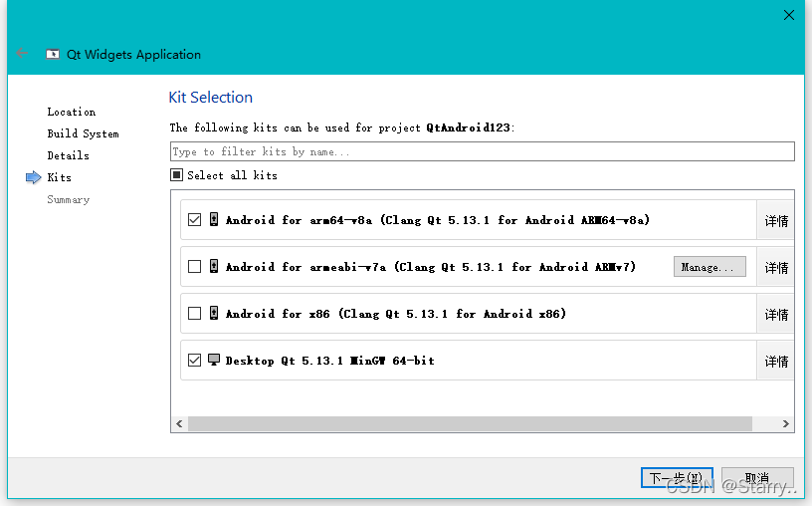Click the desktop monitor icon for MinGW kit
The height and width of the screenshot is (506, 812).
tap(214, 360)
